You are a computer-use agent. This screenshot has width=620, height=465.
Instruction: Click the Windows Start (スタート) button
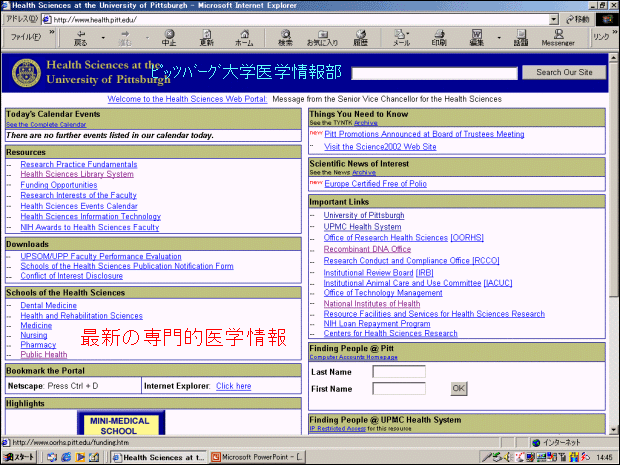[19, 457]
